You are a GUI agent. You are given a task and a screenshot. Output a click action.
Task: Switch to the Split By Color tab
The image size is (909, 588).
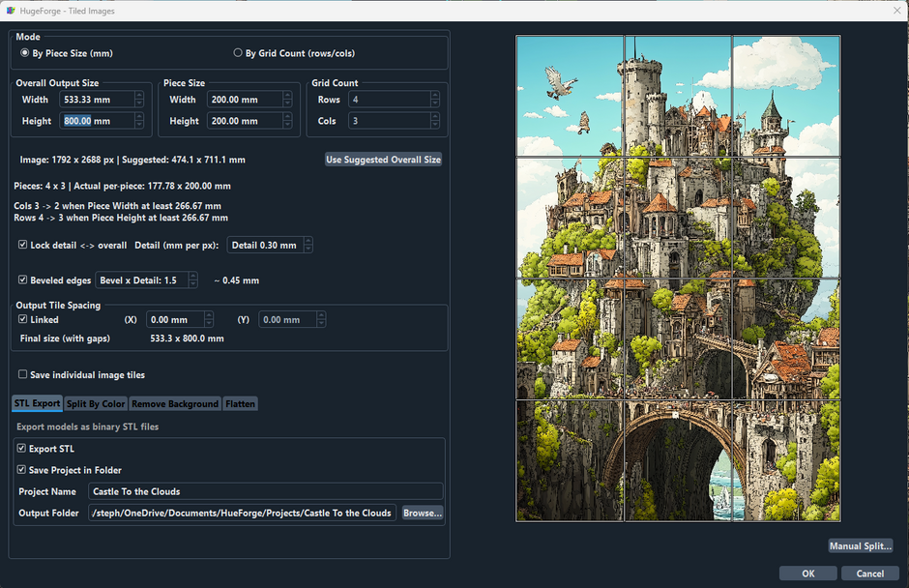(x=95, y=403)
